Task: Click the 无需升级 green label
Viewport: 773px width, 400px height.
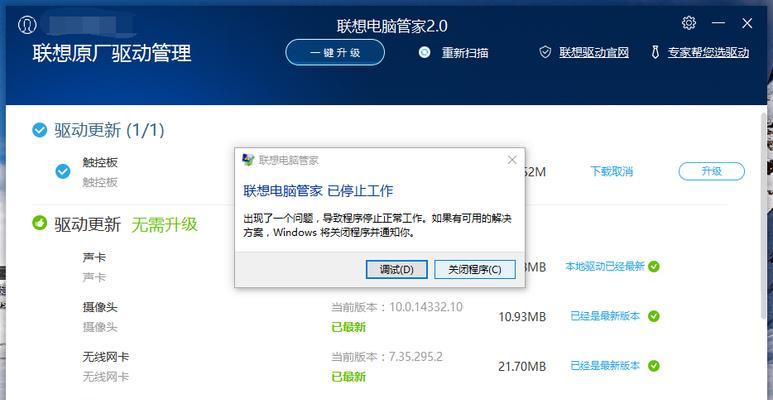Action: pyautogui.click(x=164, y=224)
